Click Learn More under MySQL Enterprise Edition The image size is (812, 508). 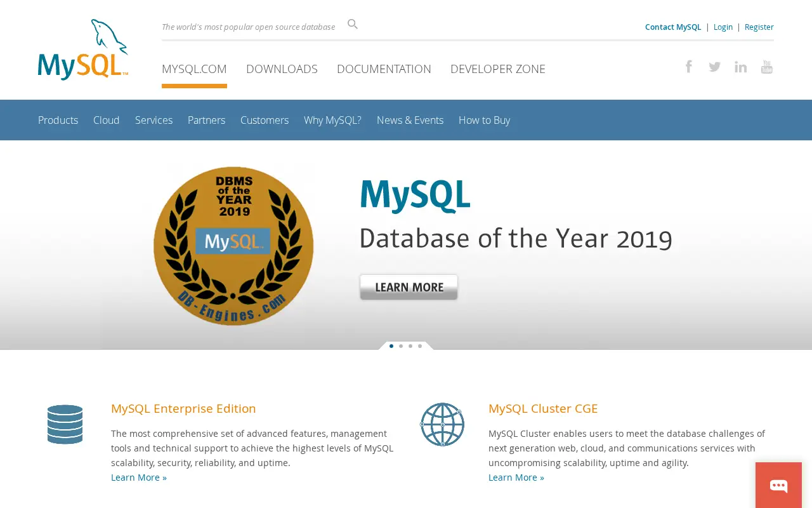[139, 478]
